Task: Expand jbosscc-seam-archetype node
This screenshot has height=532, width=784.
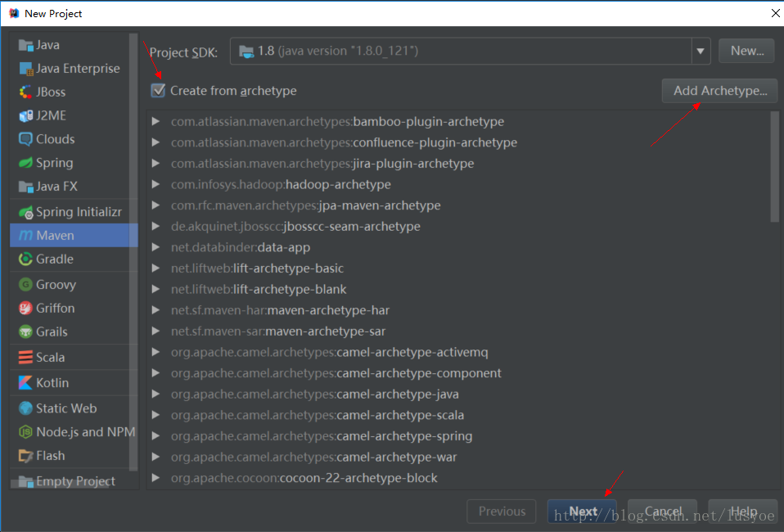Action: point(156,227)
